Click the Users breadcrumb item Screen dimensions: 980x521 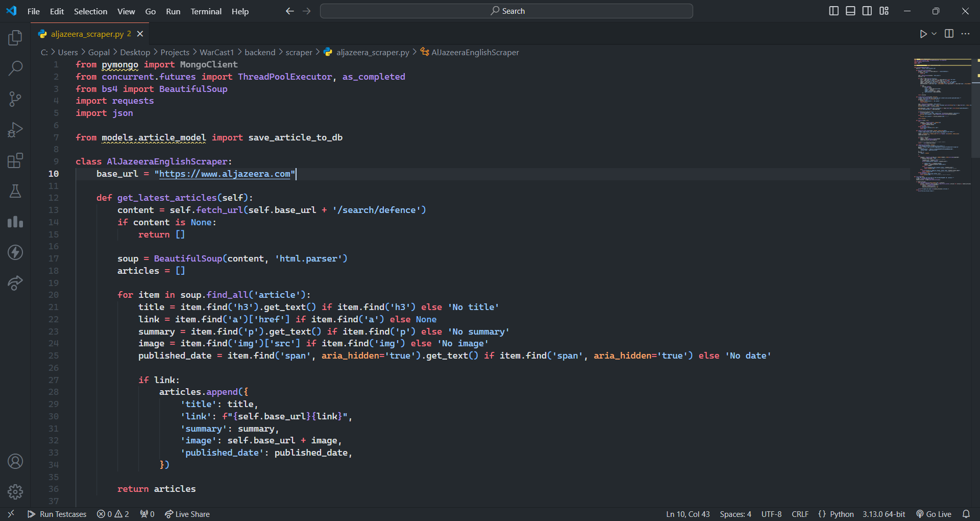click(x=68, y=52)
